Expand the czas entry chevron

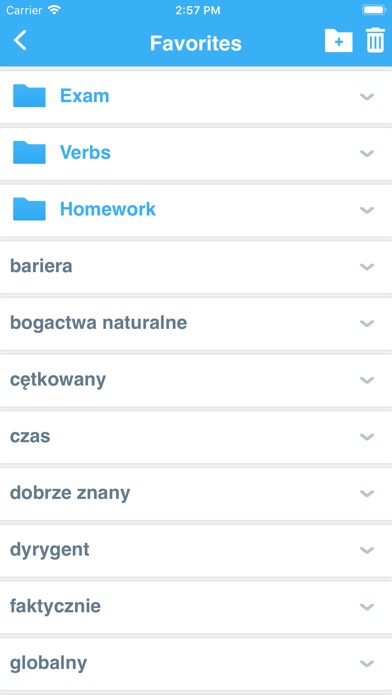click(x=367, y=437)
